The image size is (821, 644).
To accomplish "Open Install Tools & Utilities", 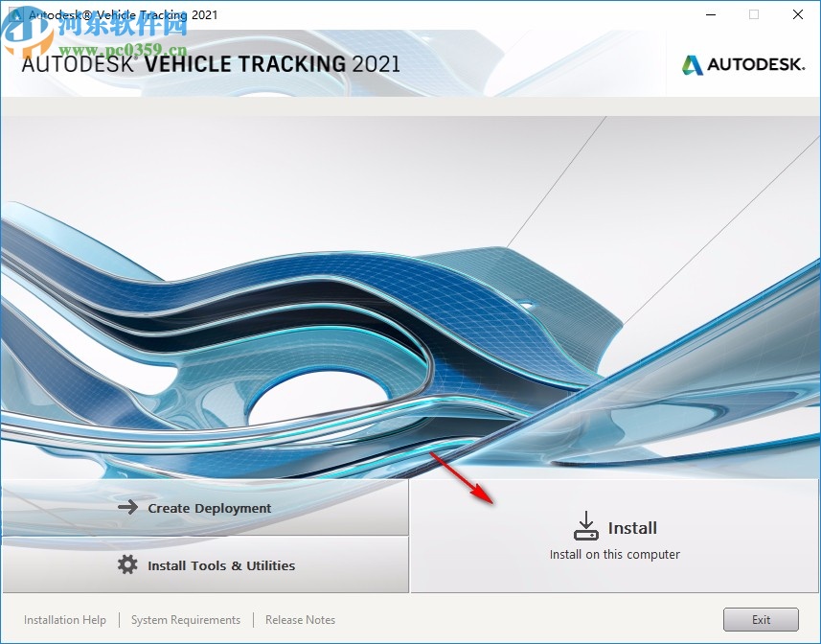I will [222, 565].
